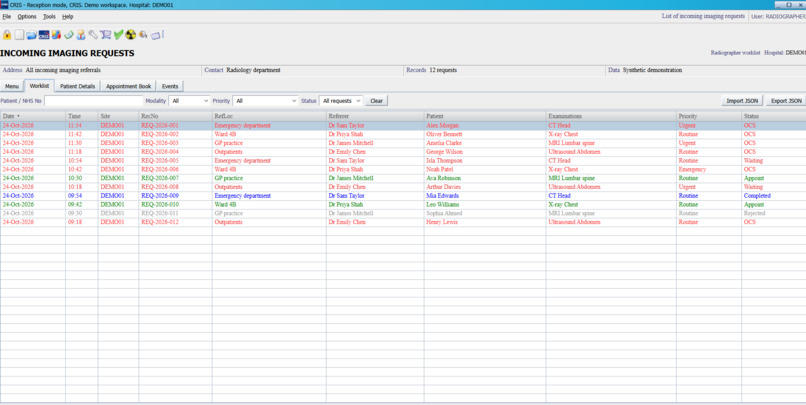Viewport: 806px width, 405px height.
Task: Click the yellow padlock lock icon
Action: 7,35
